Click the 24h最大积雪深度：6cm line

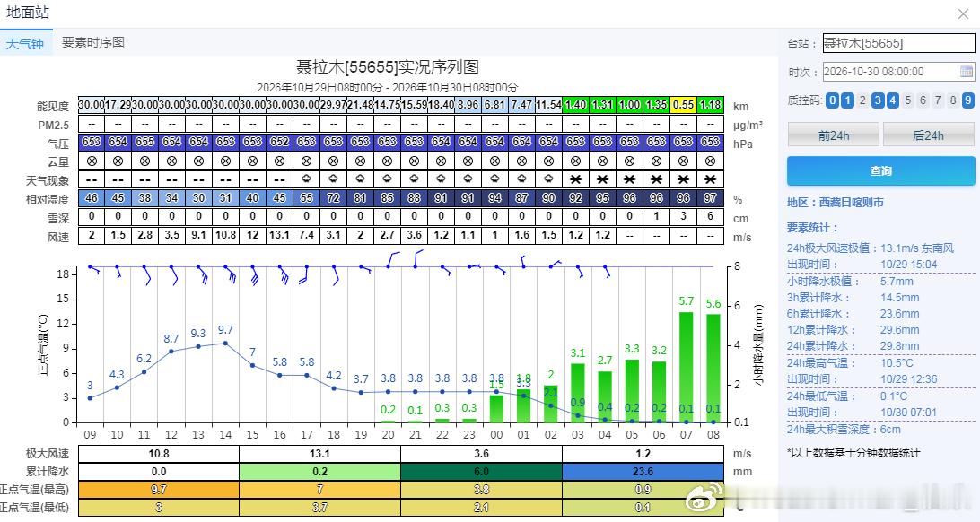click(x=844, y=429)
